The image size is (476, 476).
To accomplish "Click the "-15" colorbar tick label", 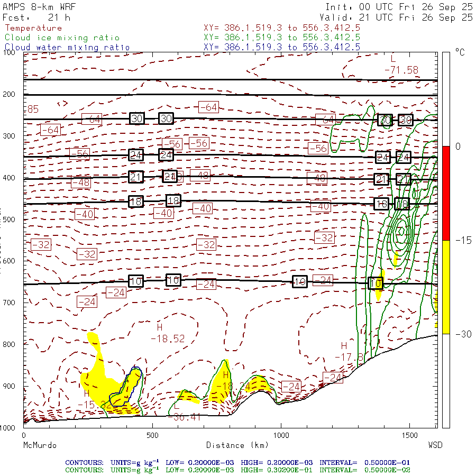I will [463, 241].
